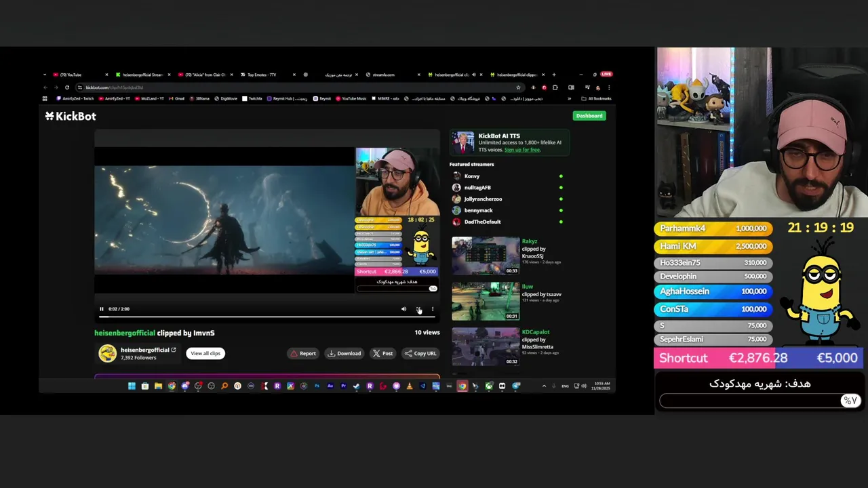Open the Twitchfa bookmark
Viewport: 868px width, 488px height.
point(252,99)
